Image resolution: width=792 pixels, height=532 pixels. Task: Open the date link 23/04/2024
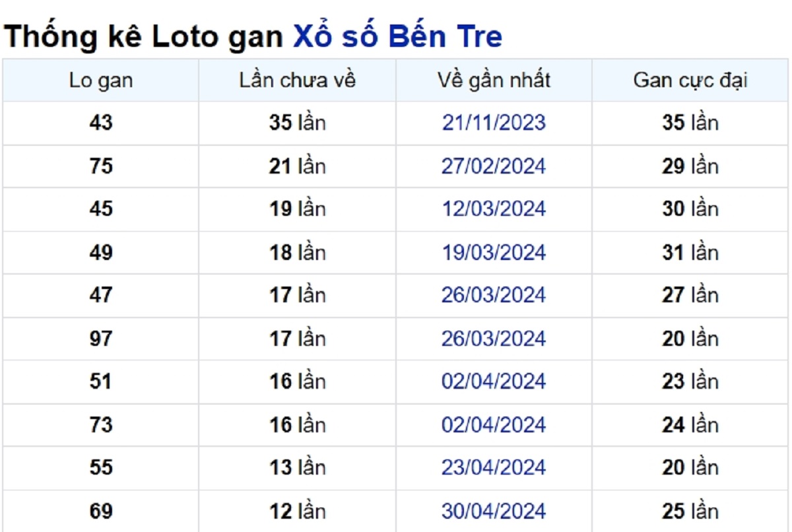click(494, 468)
